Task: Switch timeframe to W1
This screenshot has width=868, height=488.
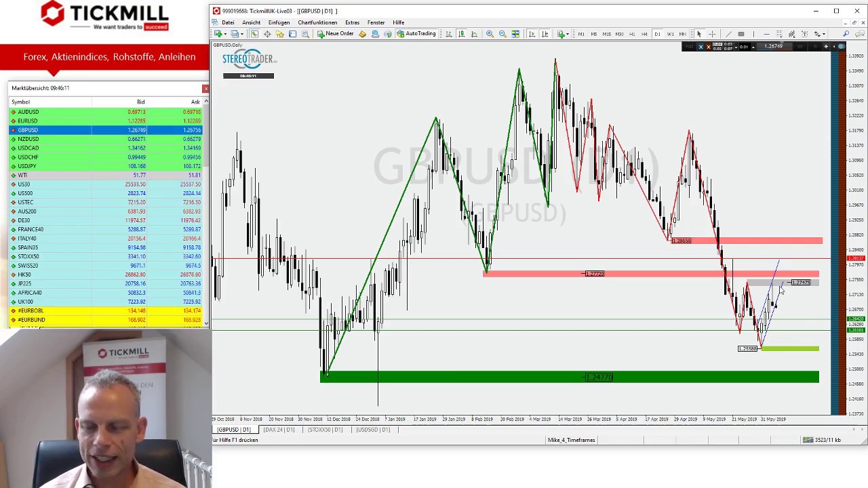Action: [670, 34]
